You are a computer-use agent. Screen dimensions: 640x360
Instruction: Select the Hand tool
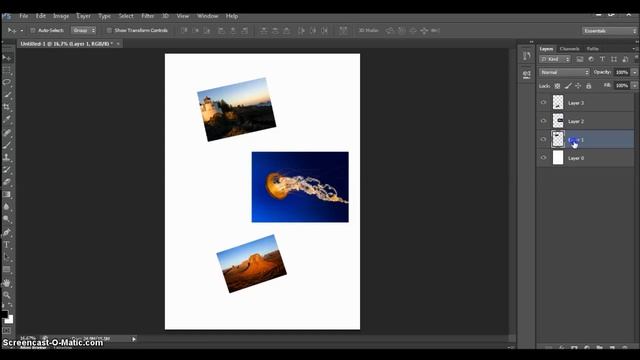pyautogui.click(x=7, y=282)
